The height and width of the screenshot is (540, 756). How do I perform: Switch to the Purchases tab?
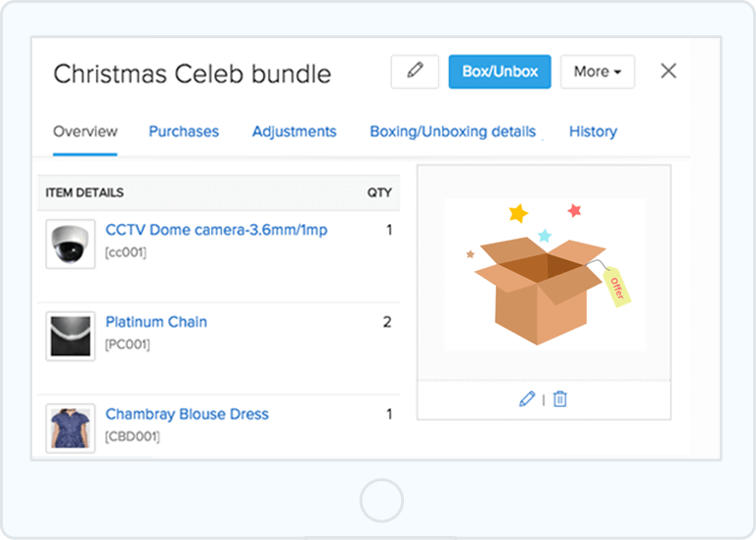[184, 132]
